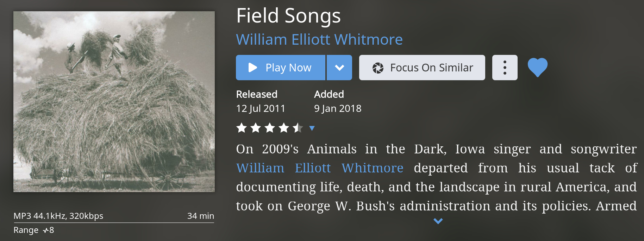Click the half-filled fifth star

click(x=298, y=128)
